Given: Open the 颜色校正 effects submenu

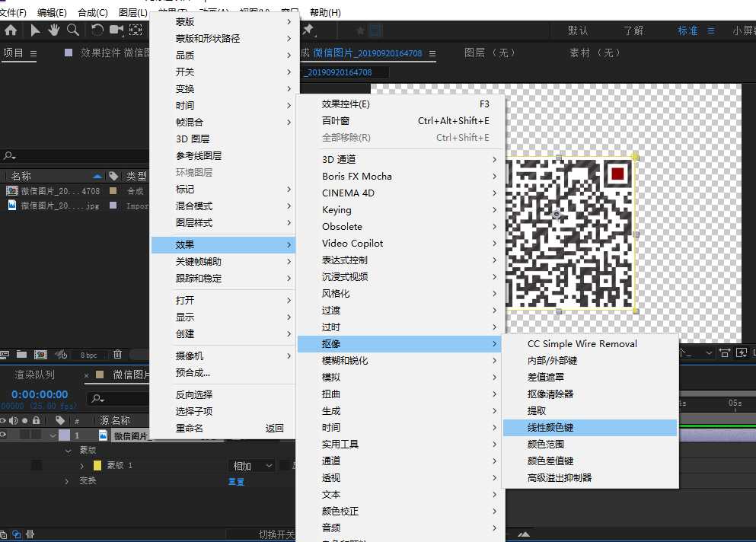Looking at the screenshot, I should (400, 511).
